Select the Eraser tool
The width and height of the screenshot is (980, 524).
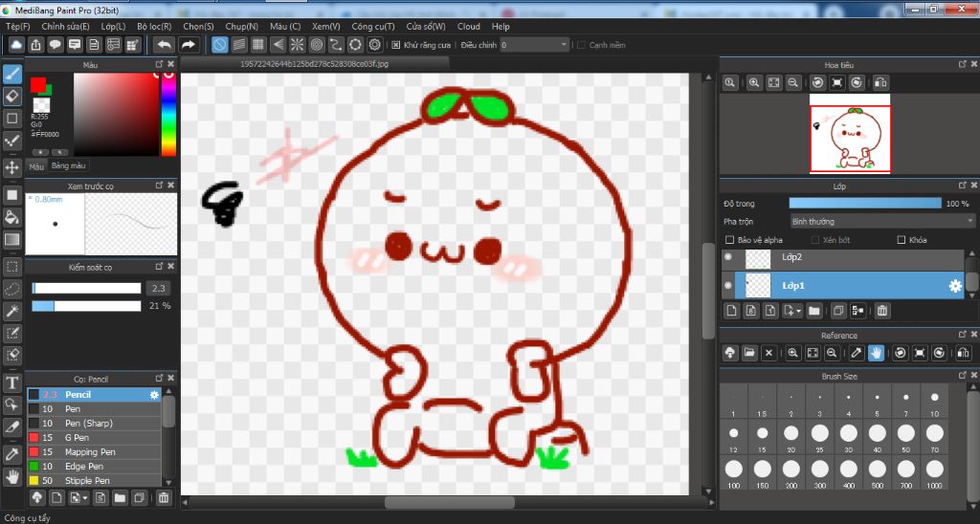11,97
